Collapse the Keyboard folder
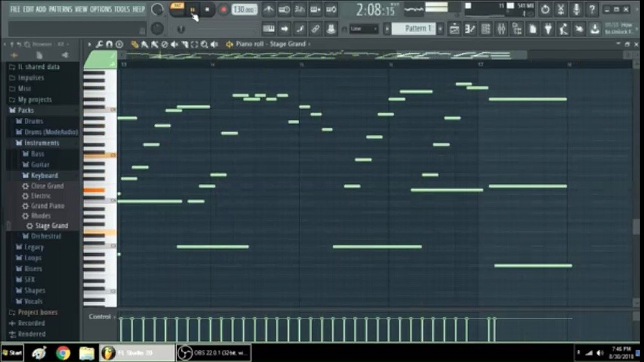The width and height of the screenshot is (644, 362). pos(44,175)
